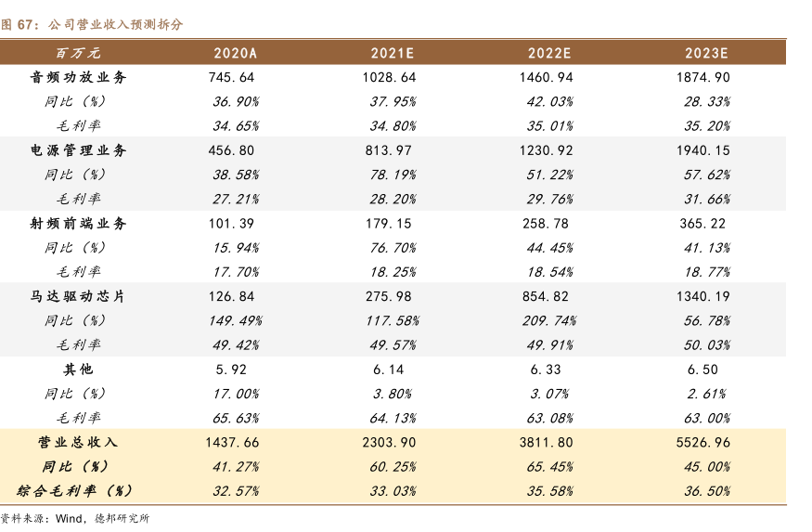Click the 36.50% gross margin cell
Viewport: 812px width, 532px height.
(706, 490)
